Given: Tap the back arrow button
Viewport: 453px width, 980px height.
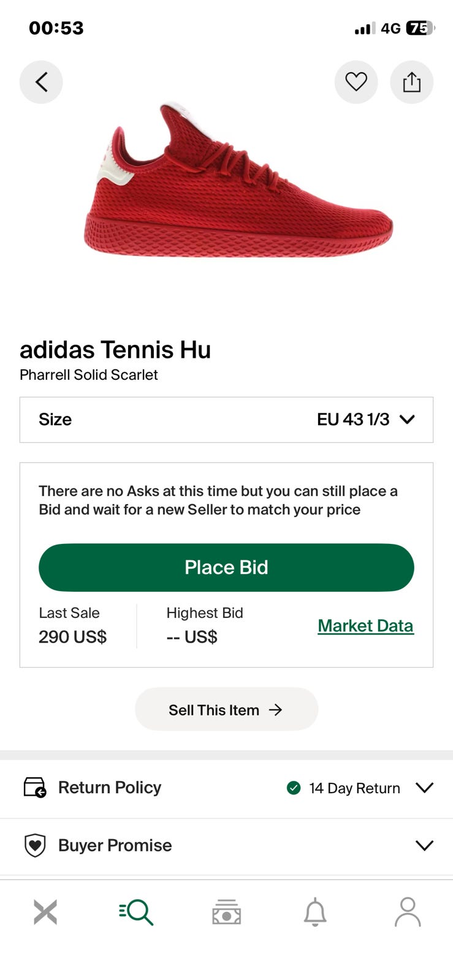Looking at the screenshot, I should pos(41,82).
